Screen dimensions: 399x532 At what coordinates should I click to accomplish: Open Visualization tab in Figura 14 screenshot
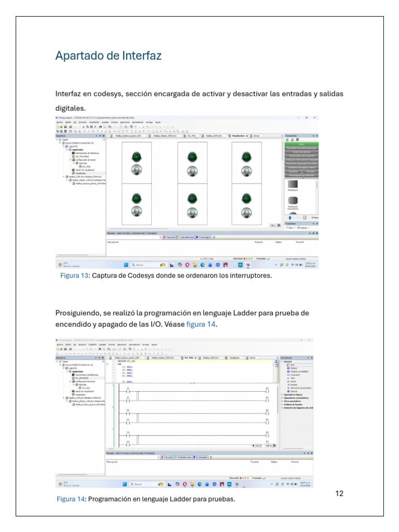tap(233, 357)
